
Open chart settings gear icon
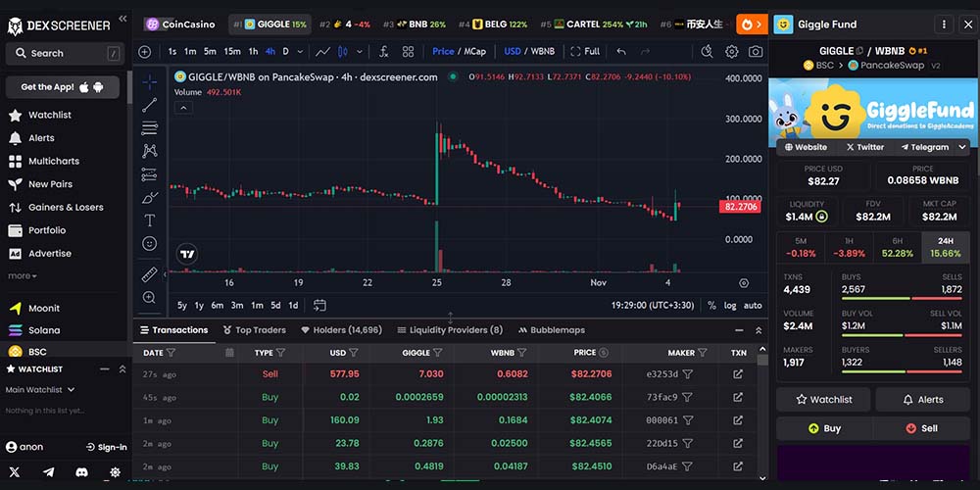click(732, 51)
